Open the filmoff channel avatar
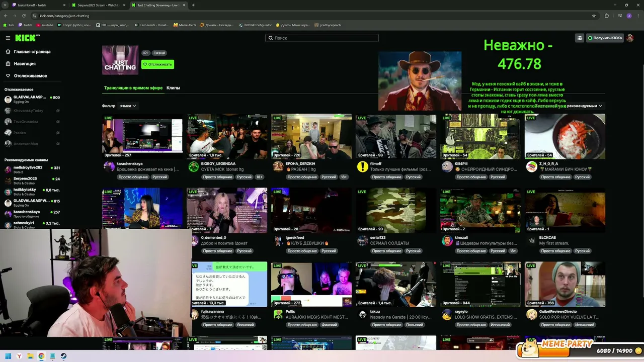644x362 pixels. (362, 167)
